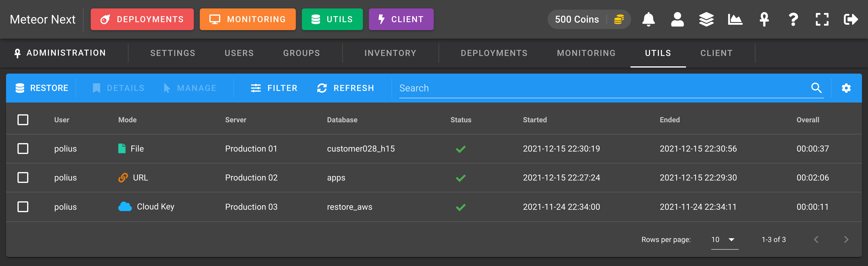This screenshot has width=868, height=266.
Task: Click the green check for customer028_h15
Action: click(461, 149)
